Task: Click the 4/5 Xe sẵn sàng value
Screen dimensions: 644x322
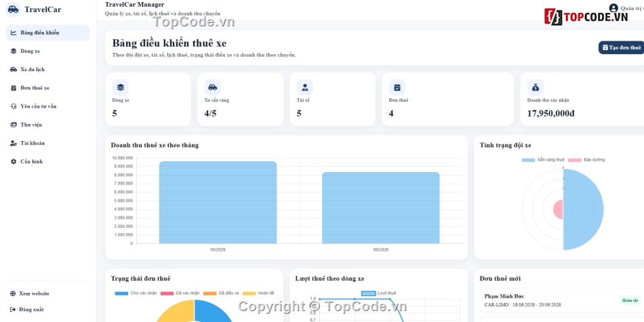Action: [210, 113]
